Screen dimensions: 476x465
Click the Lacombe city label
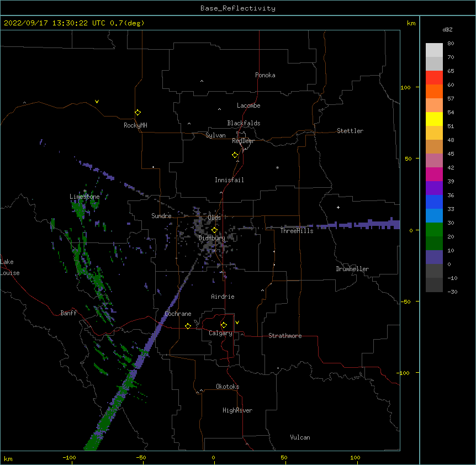tap(248, 105)
